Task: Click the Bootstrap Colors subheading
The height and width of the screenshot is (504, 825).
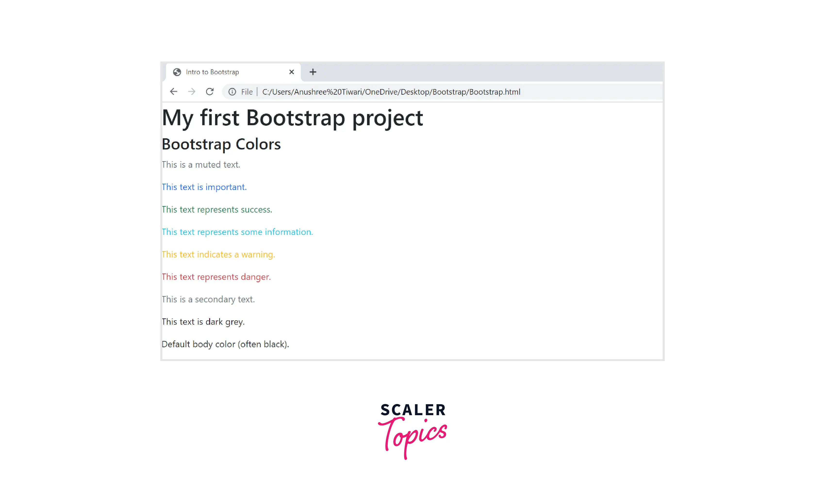Action: click(x=221, y=144)
